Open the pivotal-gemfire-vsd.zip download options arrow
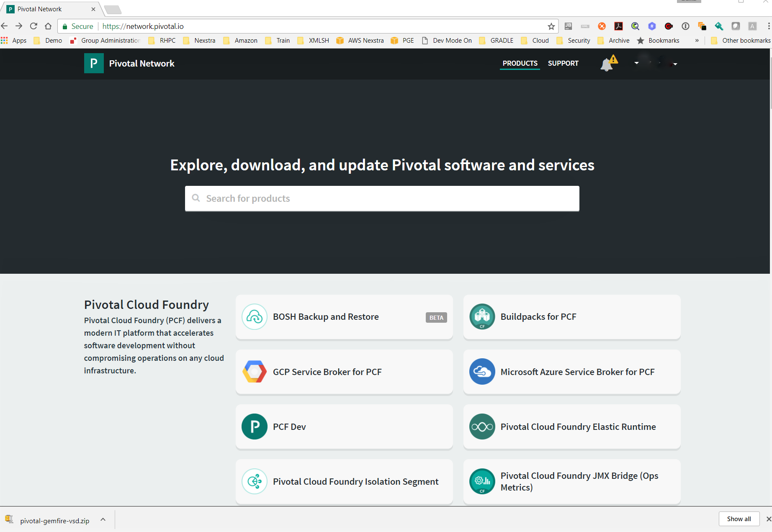772x532 pixels. click(x=103, y=519)
